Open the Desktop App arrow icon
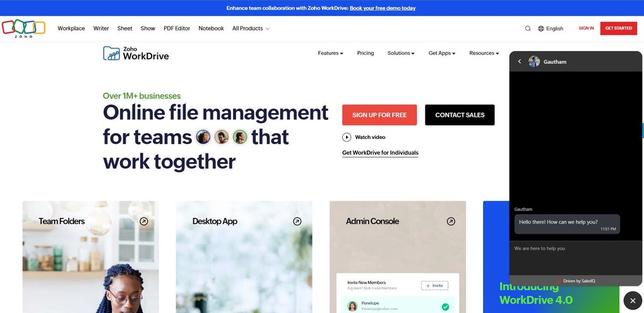This screenshot has width=644, height=313. pyautogui.click(x=297, y=221)
